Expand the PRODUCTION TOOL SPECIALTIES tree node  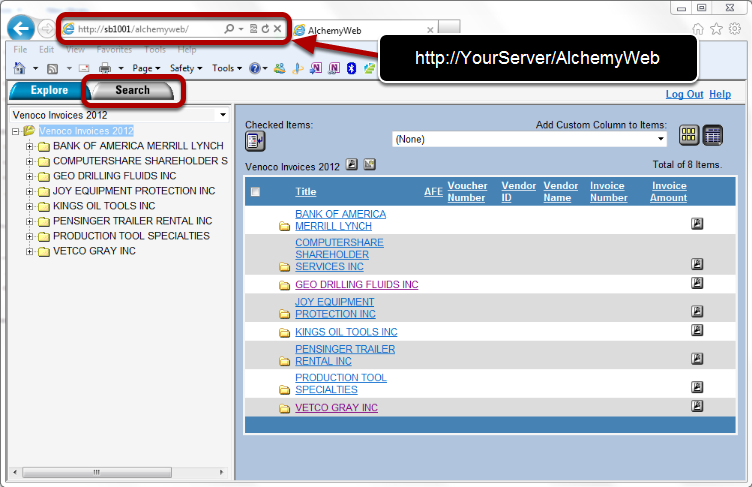(x=30, y=237)
